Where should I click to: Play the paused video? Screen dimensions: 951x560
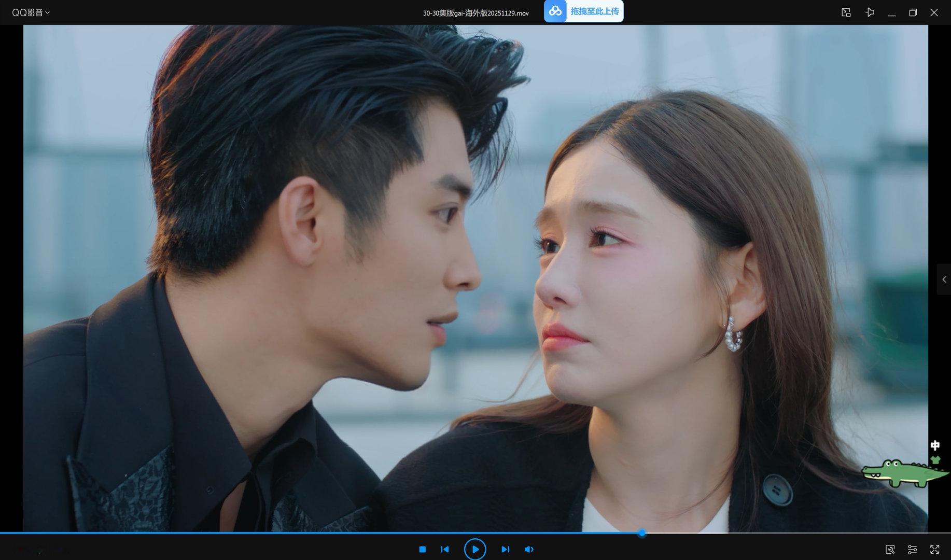tap(475, 549)
